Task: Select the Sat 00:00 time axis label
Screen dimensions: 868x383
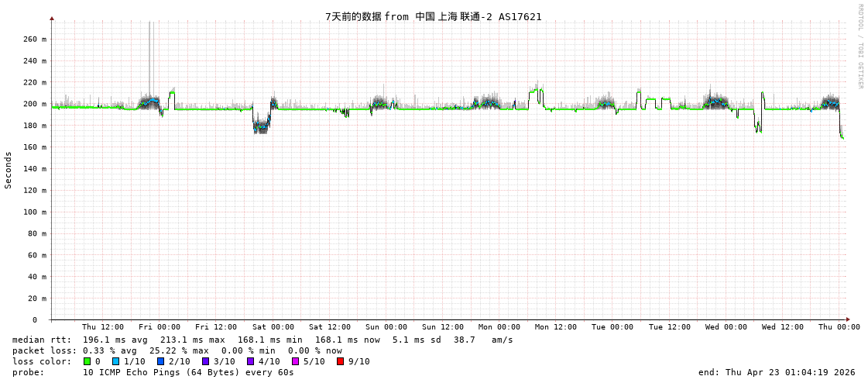Action: 273,327
